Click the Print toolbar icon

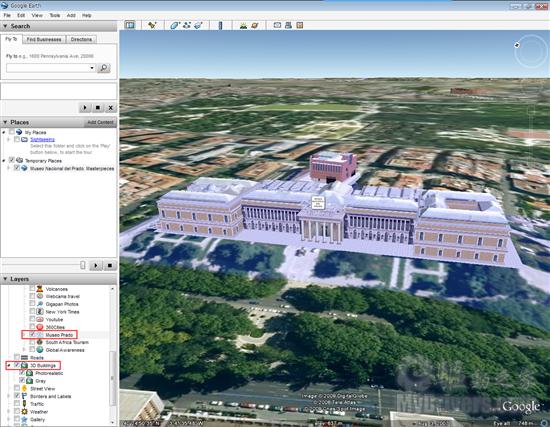pos(288,25)
